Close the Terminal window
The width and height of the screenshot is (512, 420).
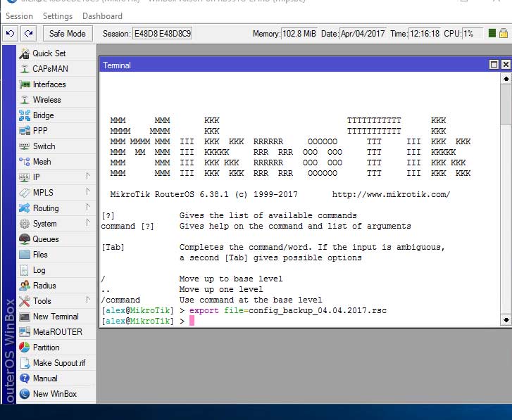(506, 65)
